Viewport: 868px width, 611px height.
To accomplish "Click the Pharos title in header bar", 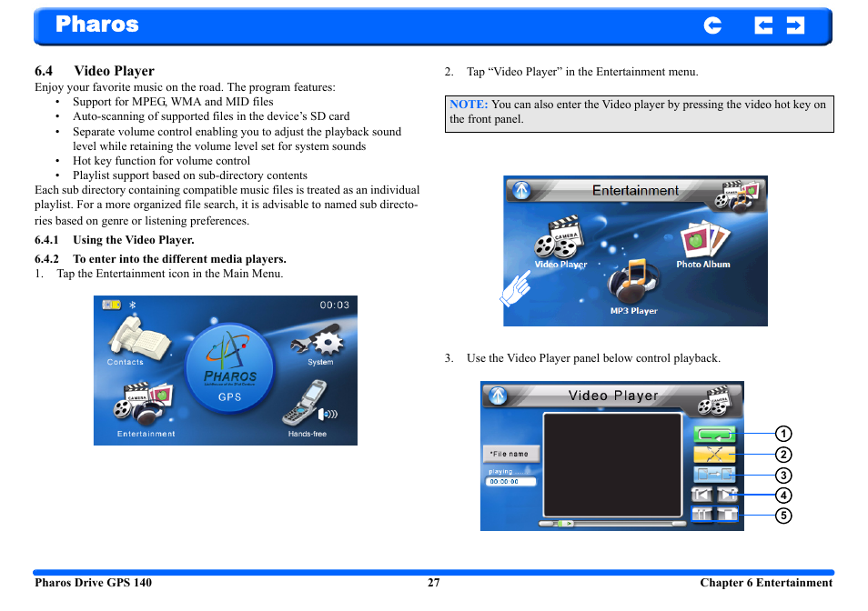I will 96,25.
